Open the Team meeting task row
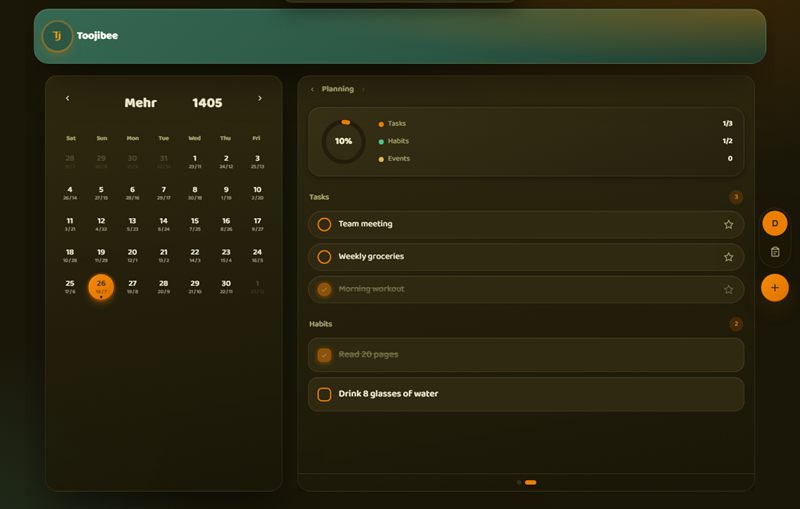This screenshot has height=509, width=800. (x=526, y=224)
